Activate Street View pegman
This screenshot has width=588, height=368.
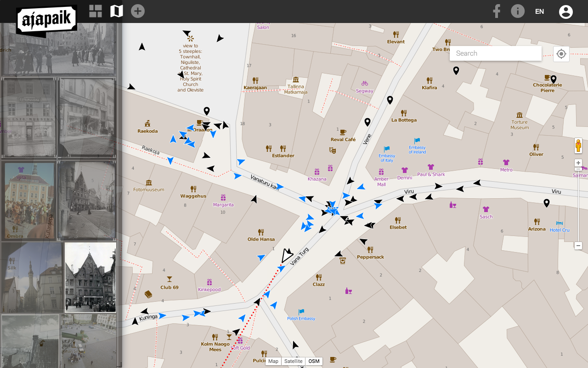(578, 145)
